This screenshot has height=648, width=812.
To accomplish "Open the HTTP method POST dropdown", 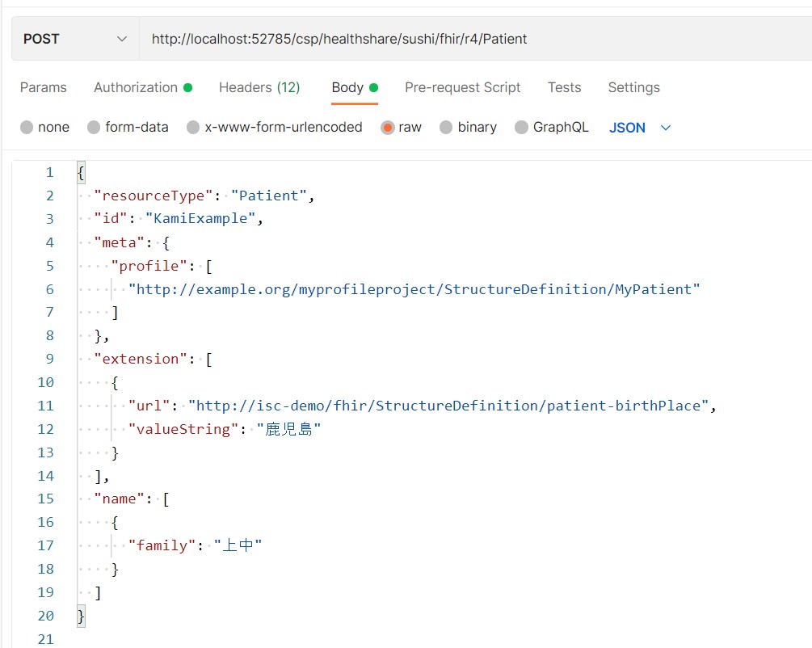I will click(75, 39).
